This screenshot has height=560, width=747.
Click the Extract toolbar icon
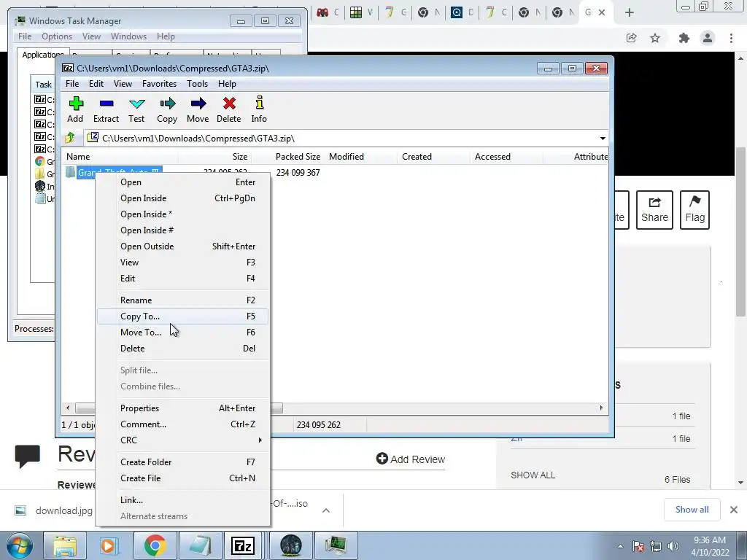106,110
